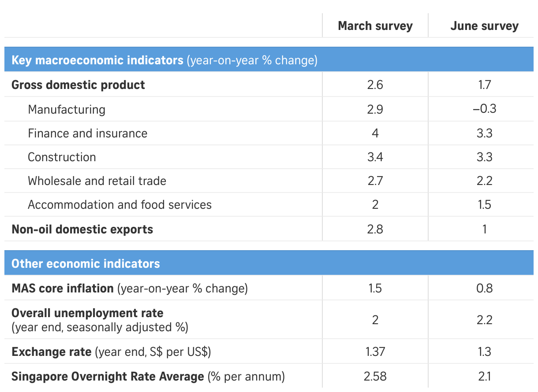Image resolution: width=538 pixels, height=392 pixels.
Task: Click the Finance and insurance row label
Action: tap(87, 133)
